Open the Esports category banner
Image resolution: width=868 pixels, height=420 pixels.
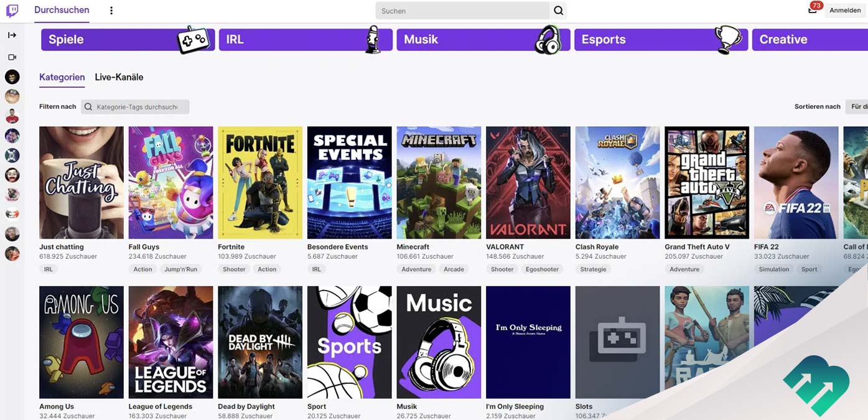[x=661, y=39]
